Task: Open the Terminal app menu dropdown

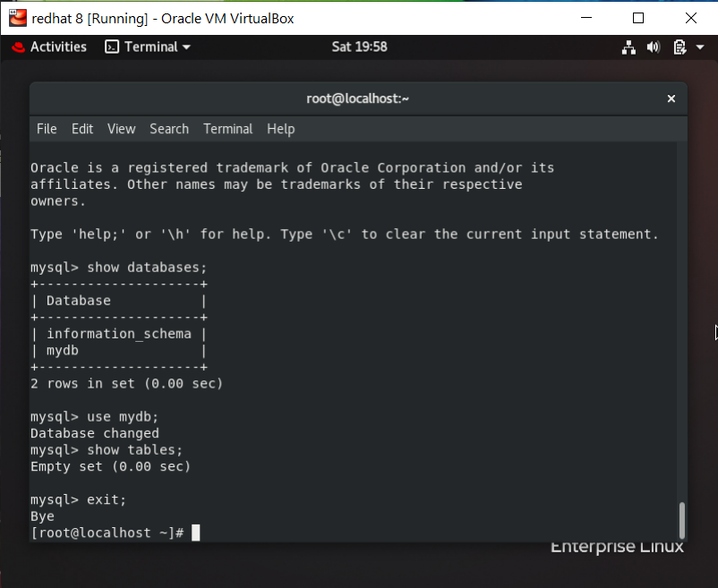Action: click(148, 47)
